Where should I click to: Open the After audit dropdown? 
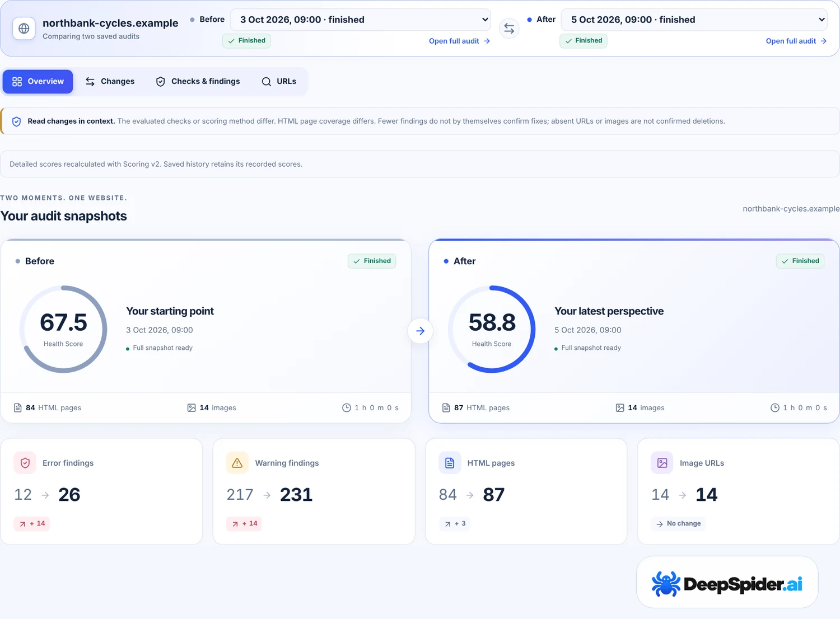(x=694, y=20)
